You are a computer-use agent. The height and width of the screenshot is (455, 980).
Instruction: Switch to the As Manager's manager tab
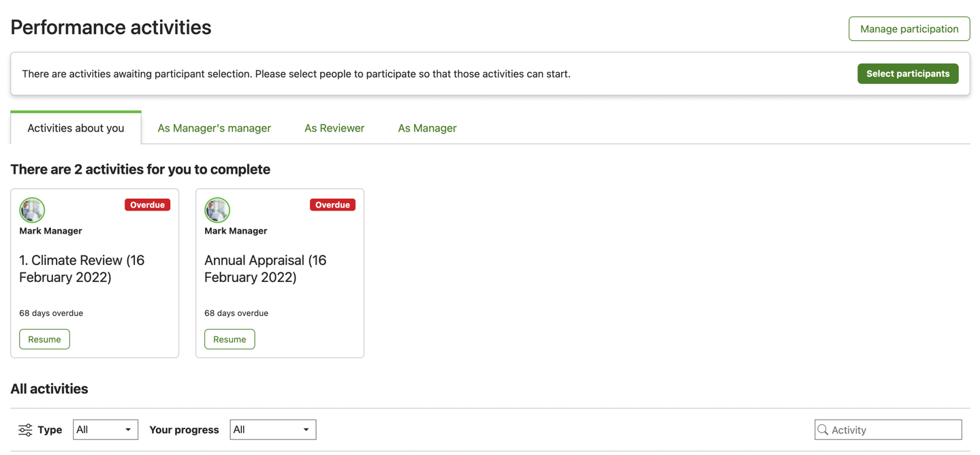(x=214, y=128)
